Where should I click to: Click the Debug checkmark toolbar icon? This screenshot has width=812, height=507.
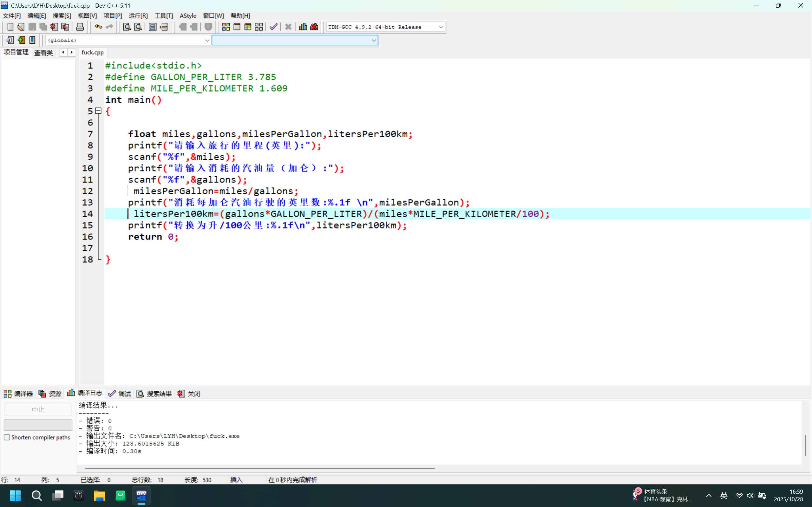tap(273, 27)
